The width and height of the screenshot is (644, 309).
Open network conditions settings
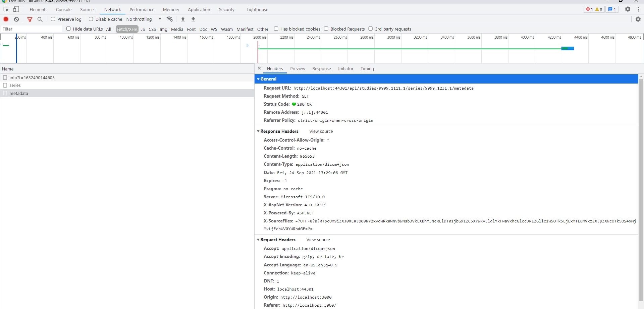click(170, 19)
